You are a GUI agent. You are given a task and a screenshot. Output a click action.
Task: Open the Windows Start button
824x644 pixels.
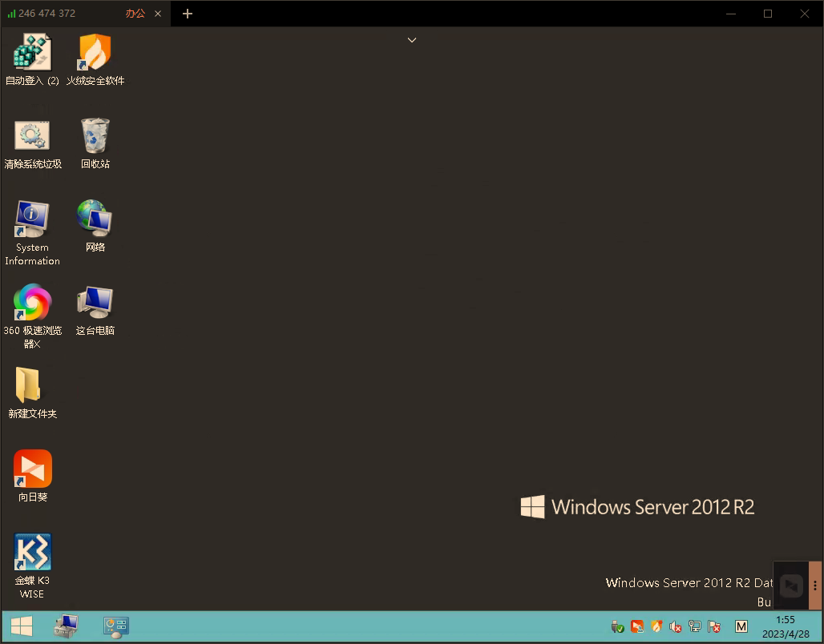(22, 626)
